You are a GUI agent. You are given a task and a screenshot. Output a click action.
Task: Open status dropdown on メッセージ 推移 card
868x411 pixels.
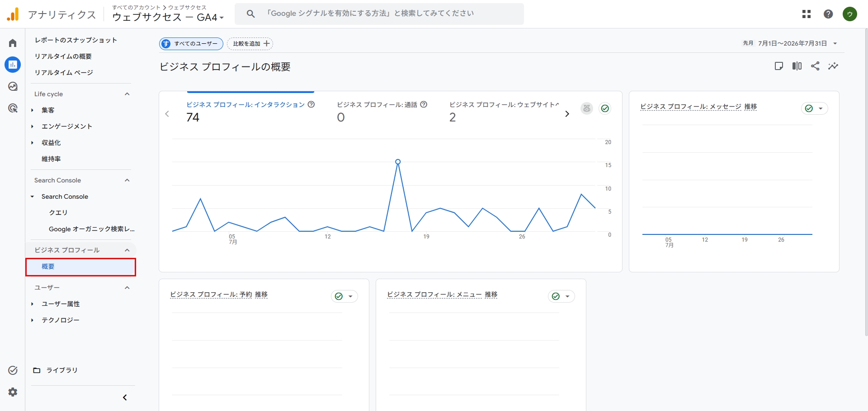click(x=815, y=108)
